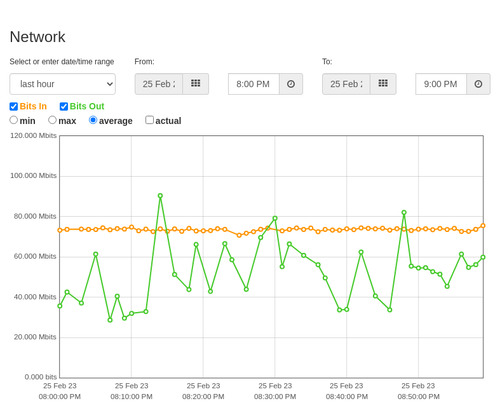Click the 08:10:00 PM time axis label
500x403 pixels.
tap(131, 397)
